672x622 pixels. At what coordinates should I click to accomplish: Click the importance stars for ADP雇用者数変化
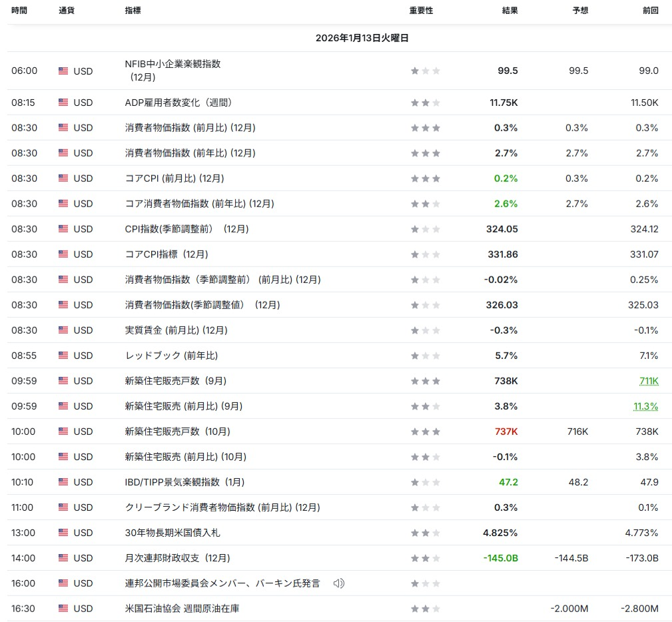coord(426,103)
